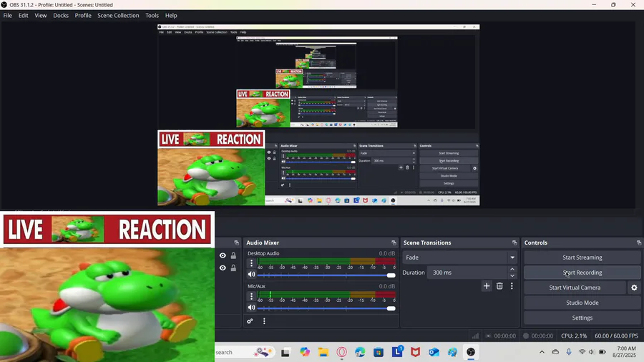
Task: Click Start Virtual Camera button
Action: point(575,288)
